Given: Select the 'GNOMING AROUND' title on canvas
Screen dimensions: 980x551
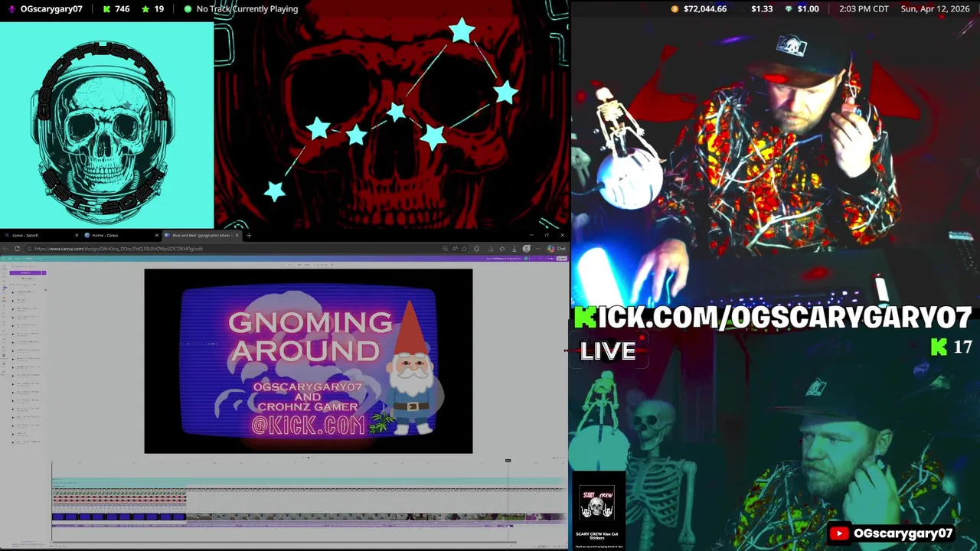Looking at the screenshot, I should (x=310, y=336).
